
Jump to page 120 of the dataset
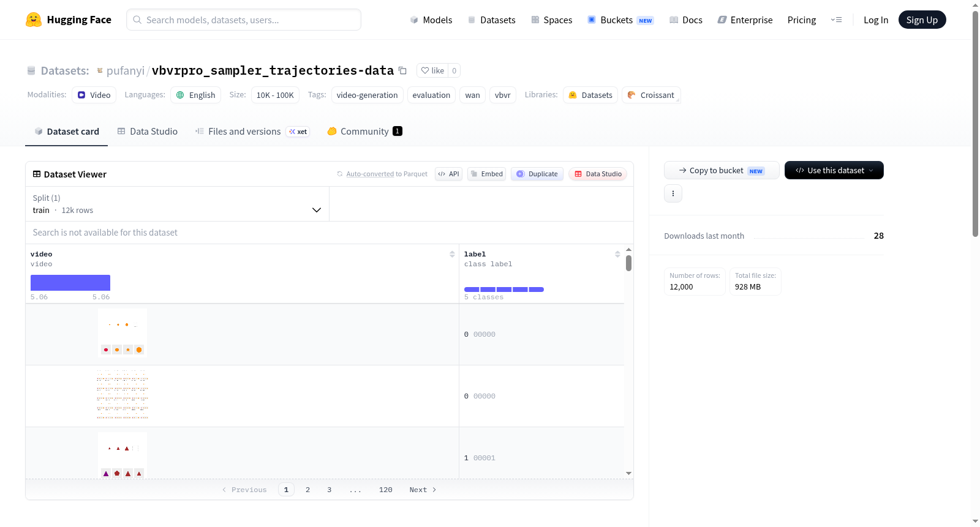386,490
